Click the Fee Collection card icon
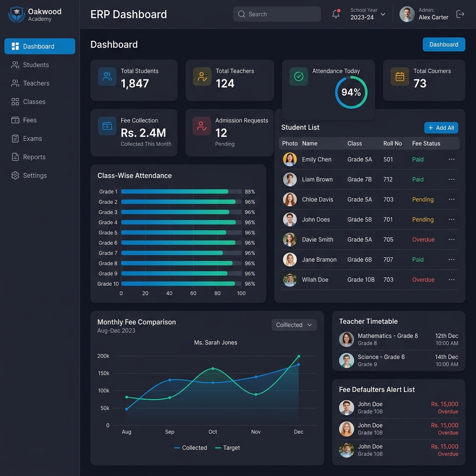Image resolution: width=476 pixels, height=476 pixels. click(x=107, y=126)
